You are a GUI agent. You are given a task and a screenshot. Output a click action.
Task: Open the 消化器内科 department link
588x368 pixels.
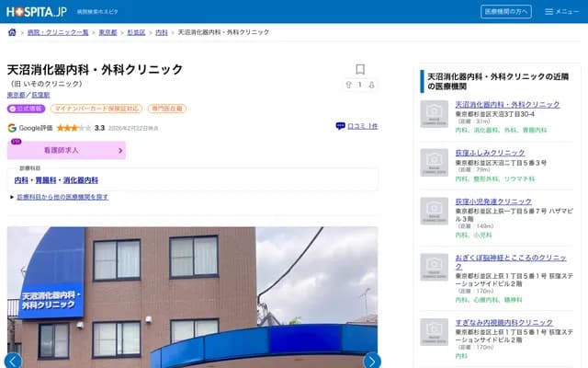[x=81, y=180]
